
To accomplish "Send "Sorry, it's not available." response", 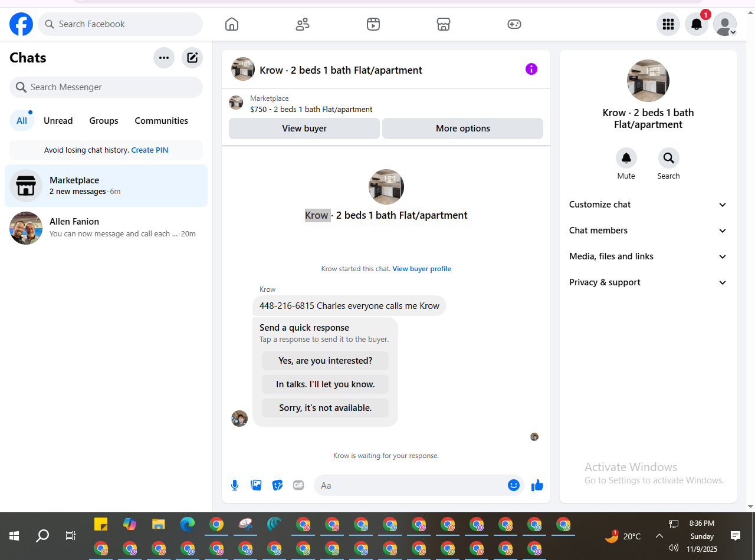I will (x=326, y=408).
